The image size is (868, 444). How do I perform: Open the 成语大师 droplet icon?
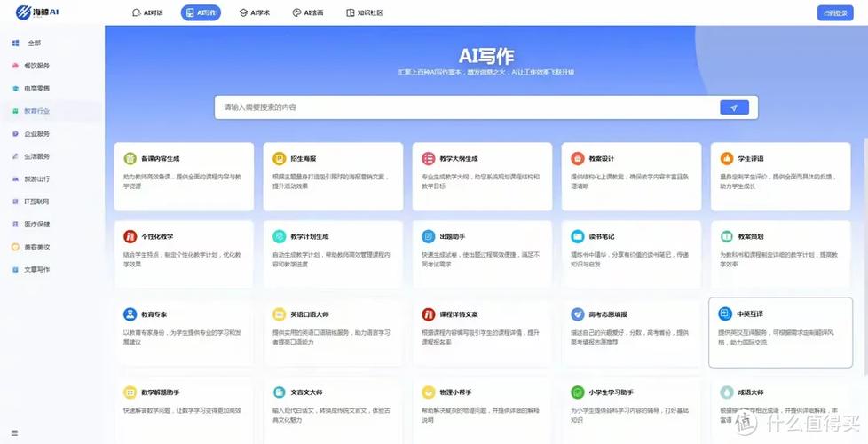coord(727,392)
